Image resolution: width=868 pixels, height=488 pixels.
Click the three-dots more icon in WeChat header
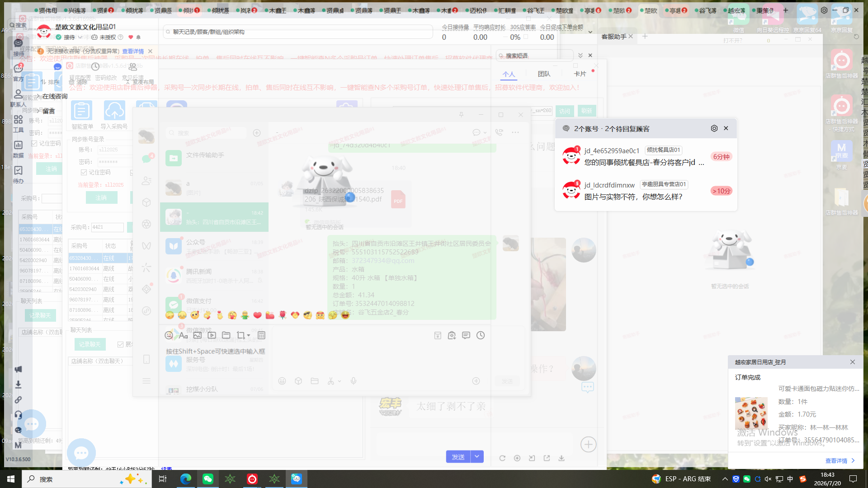[x=515, y=132]
